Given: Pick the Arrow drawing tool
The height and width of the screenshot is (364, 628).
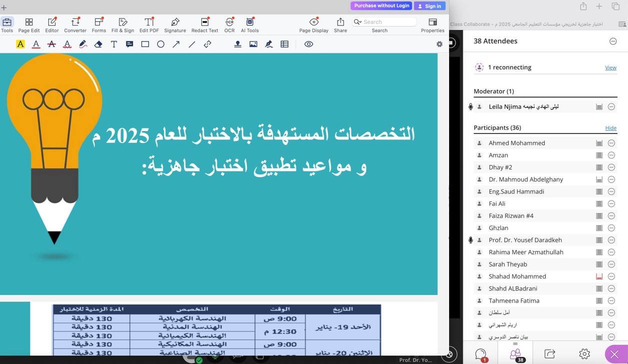Looking at the screenshot, I should pos(176,44).
